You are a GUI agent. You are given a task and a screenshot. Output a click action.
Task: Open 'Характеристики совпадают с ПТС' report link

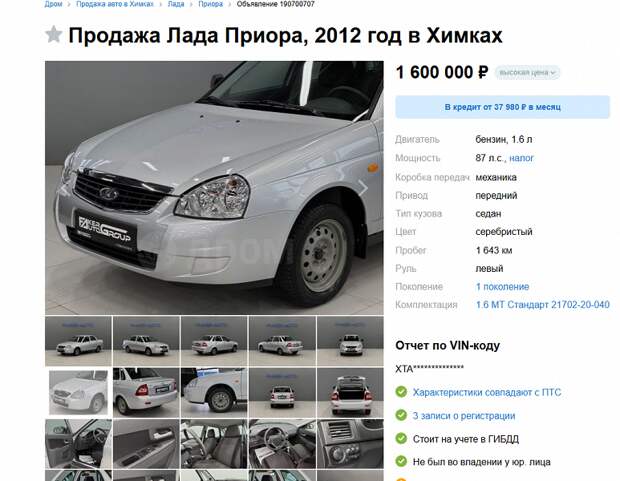[487, 392]
